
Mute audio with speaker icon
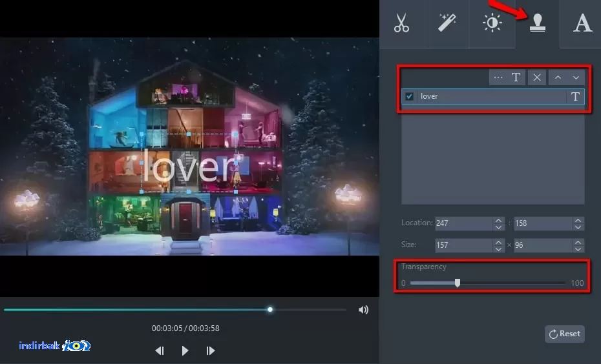pyautogui.click(x=363, y=310)
